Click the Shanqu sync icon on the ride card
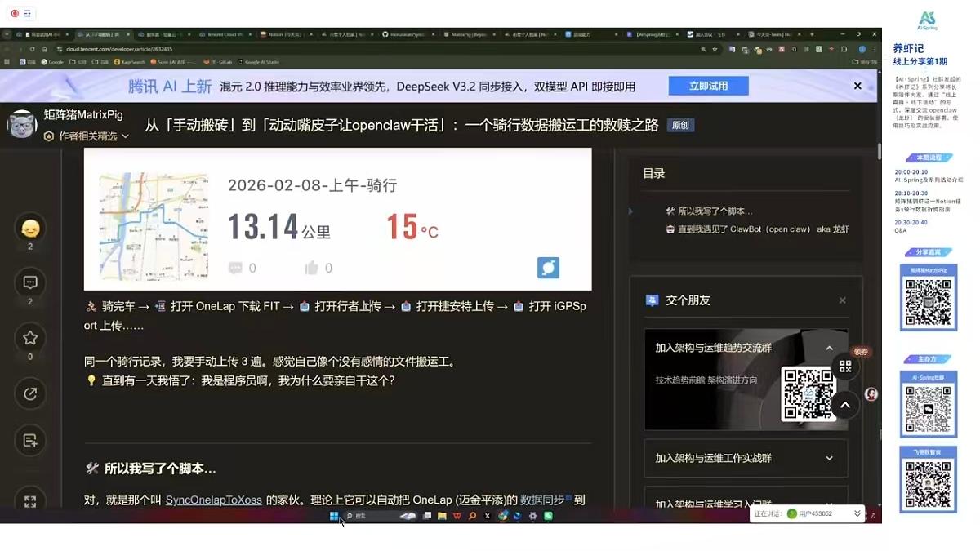Screen dimensions: 980x551 (549, 267)
